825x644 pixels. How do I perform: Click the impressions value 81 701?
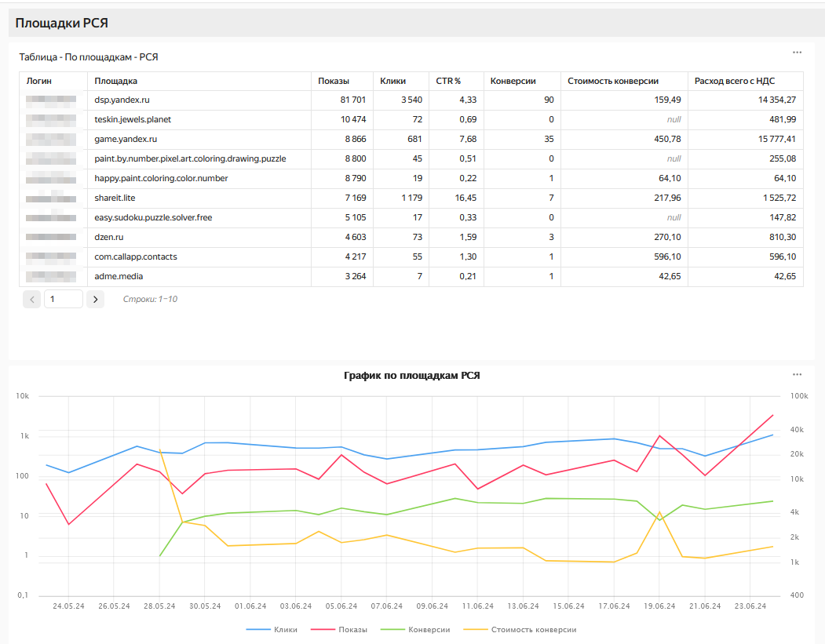coord(353,100)
